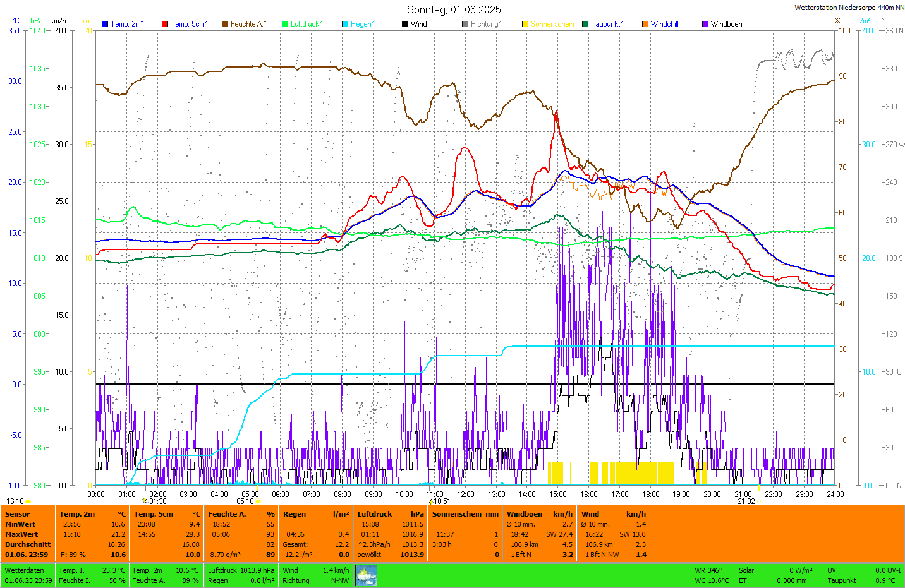Select the black Wind legend square
Image resolution: width=905 pixels, height=588 pixels.
tap(405, 24)
